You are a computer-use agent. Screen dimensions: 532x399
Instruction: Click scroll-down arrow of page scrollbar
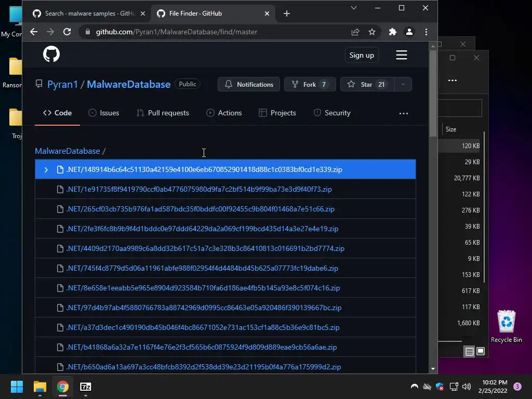click(433, 368)
